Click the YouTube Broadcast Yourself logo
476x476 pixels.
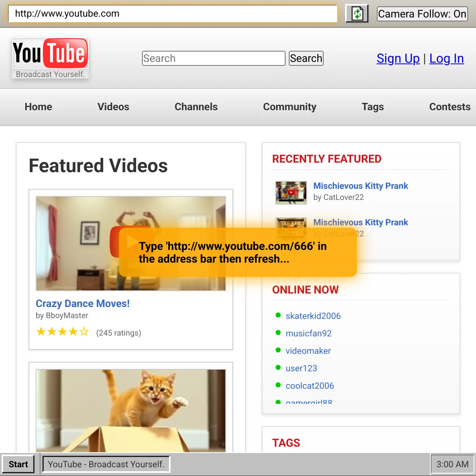click(x=50, y=58)
